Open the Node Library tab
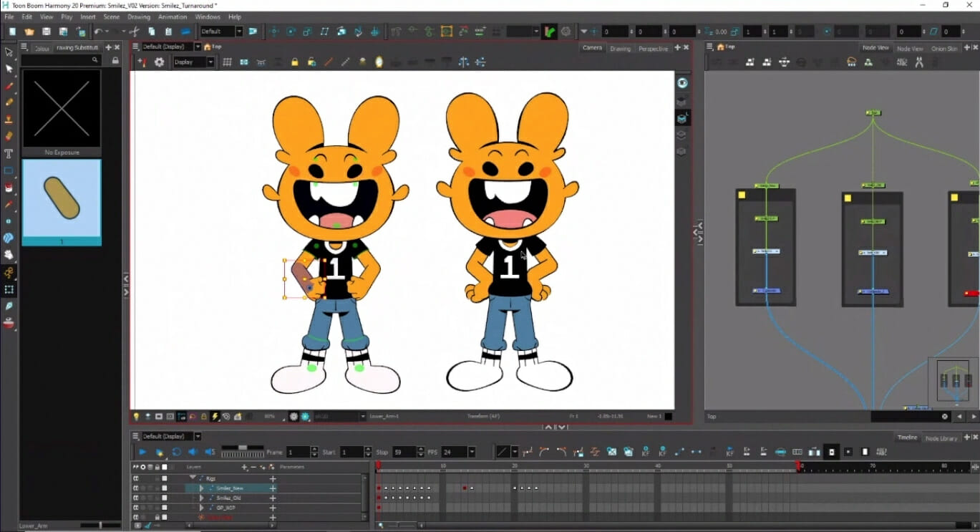This screenshot has width=980, height=532. pyautogui.click(x=942, y=436)
